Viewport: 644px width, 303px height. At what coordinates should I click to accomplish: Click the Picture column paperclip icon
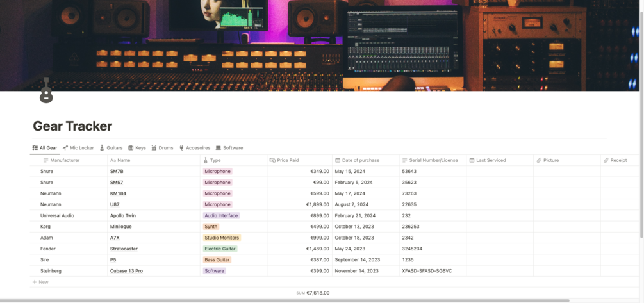539,160
